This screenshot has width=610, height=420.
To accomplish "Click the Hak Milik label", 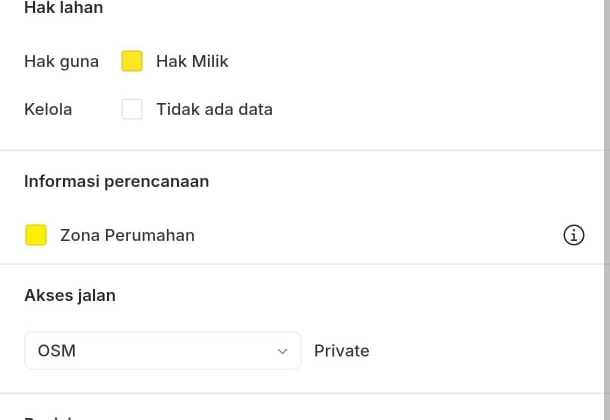I will pyautogui.click(x=192, y=61).
